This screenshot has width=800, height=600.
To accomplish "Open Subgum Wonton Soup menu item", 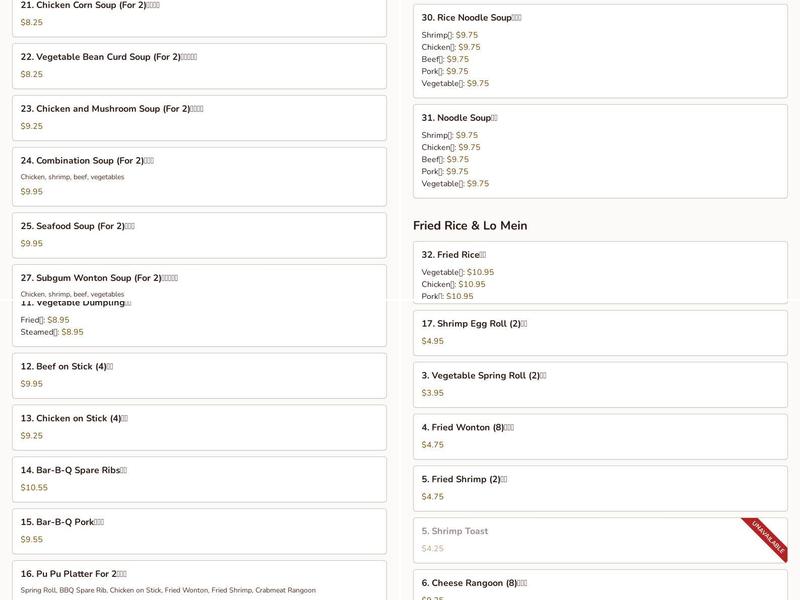I will tap(199, 282).
